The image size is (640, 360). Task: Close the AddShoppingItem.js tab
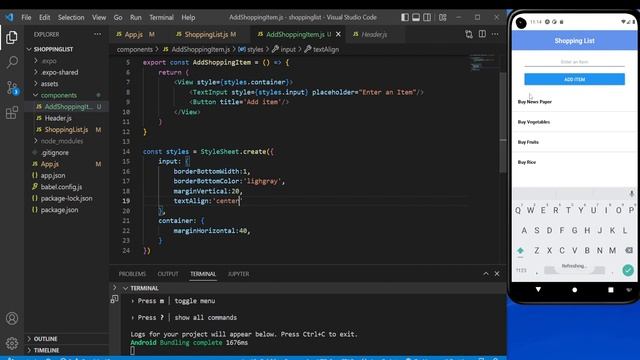click(x=338, y=34)
